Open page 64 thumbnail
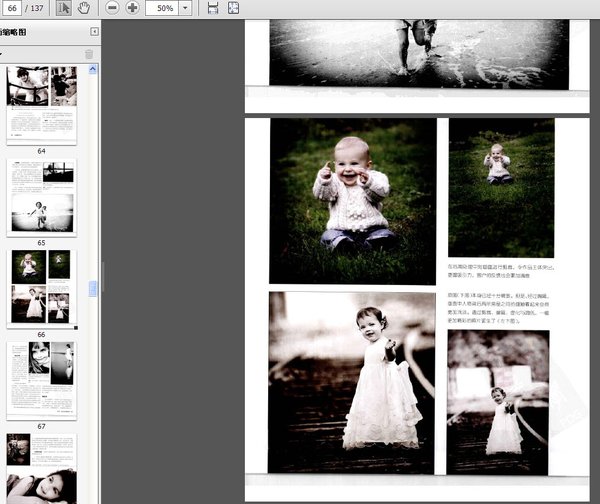600x504 pixels. point(41,104)
